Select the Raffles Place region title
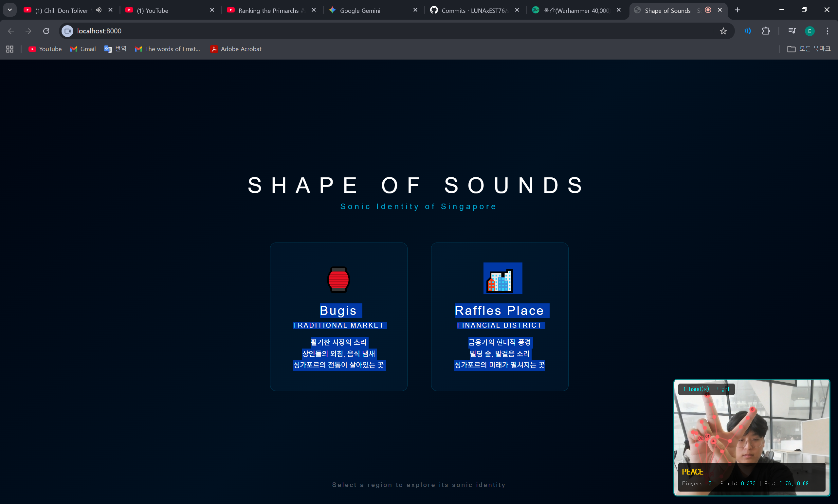 coord(499,311)
